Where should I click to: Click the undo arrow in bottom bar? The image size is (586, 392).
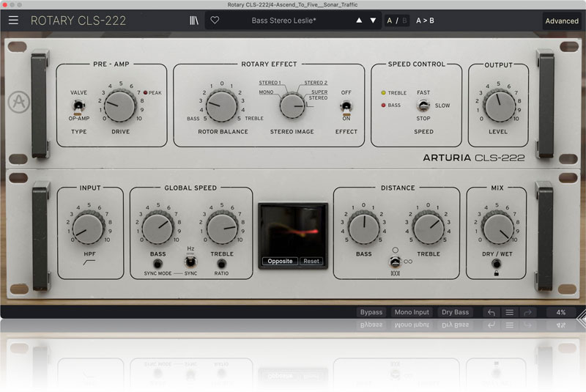[x=492, y=312]
